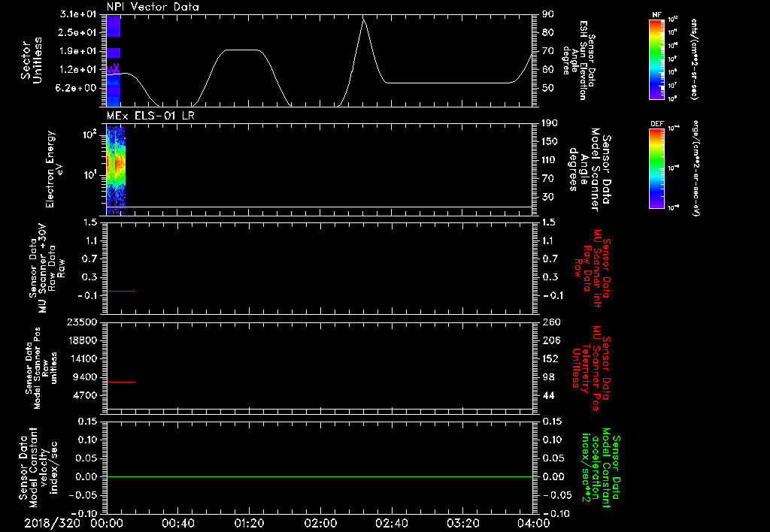The height and width of the screenshot is (532, 770).
Task: Click the 00:00 time tick label
Action: pyautogui.click(x=106, y=523)
